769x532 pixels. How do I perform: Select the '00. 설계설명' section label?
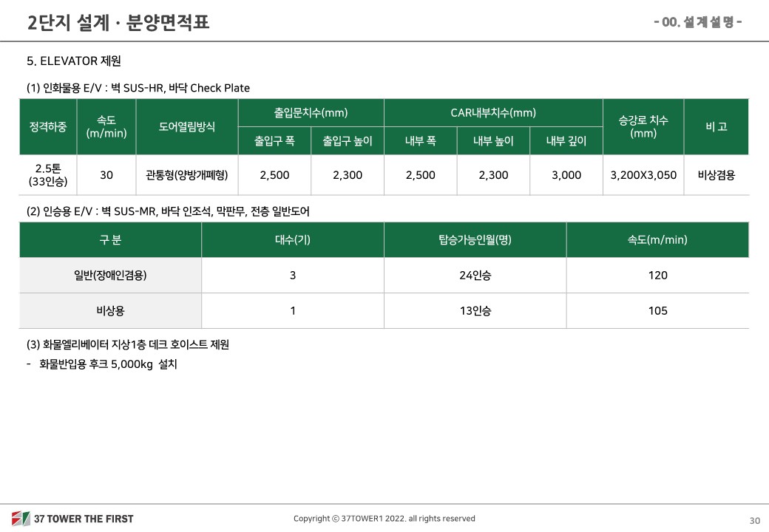coord(698,22)
